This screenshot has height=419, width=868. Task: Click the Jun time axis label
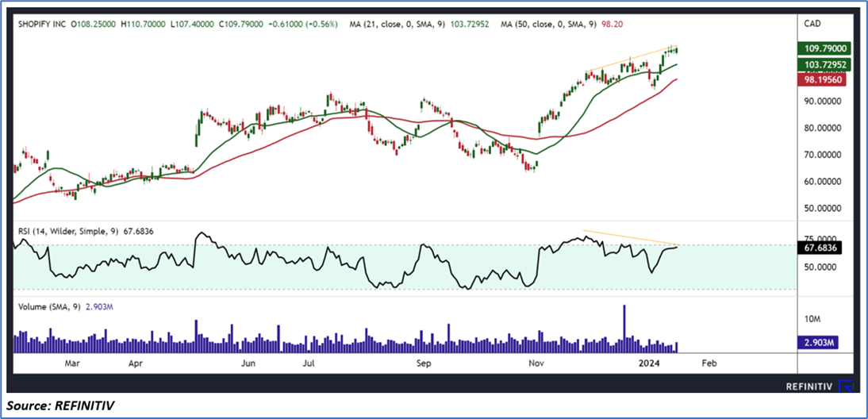pos(248,363)
